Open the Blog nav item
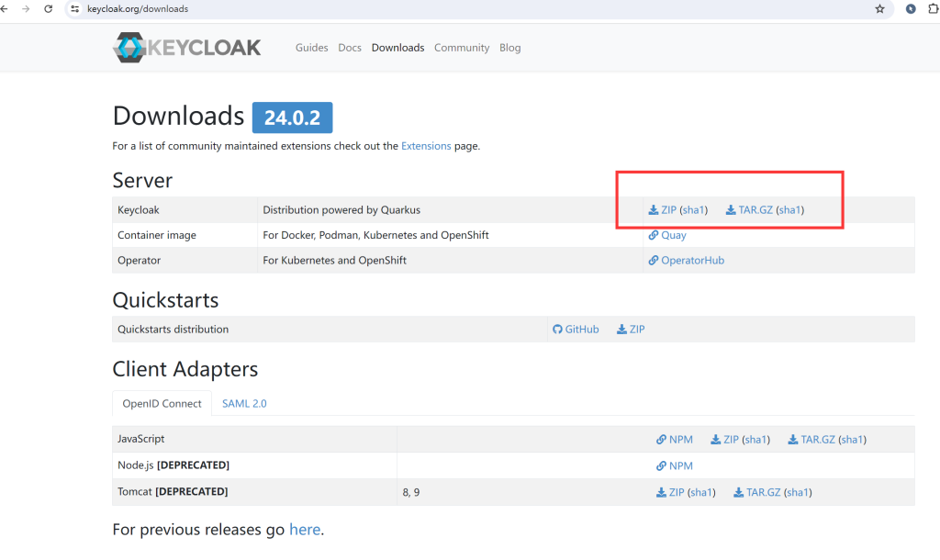Viewport: 940px width, 560px height. (x=510, y=48)
